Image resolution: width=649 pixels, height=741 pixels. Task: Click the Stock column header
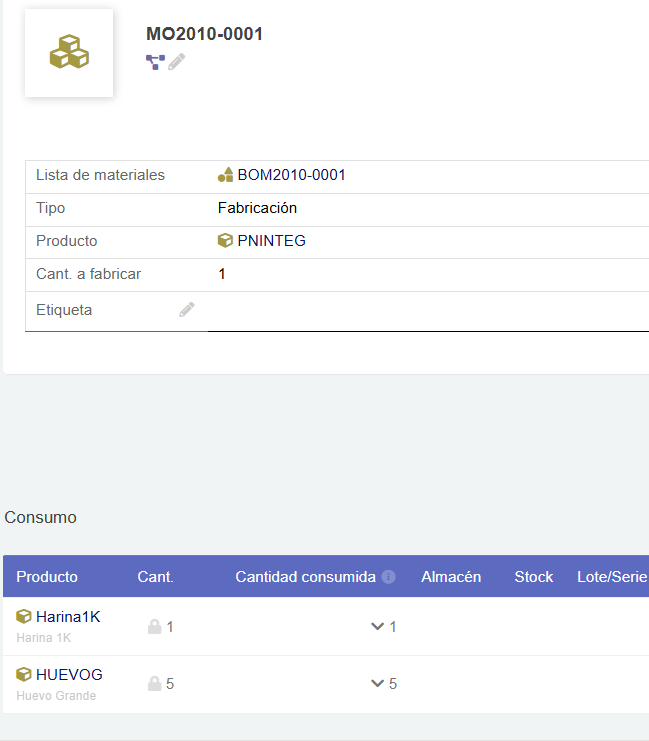pos(534,577)
